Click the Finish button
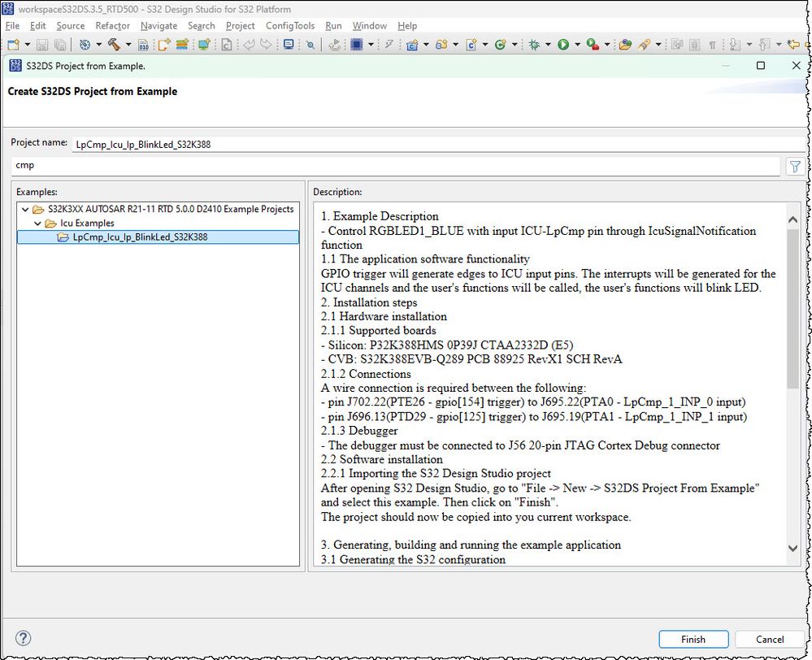The width and height of the screenshot is (812, 660). pos(693,640)
